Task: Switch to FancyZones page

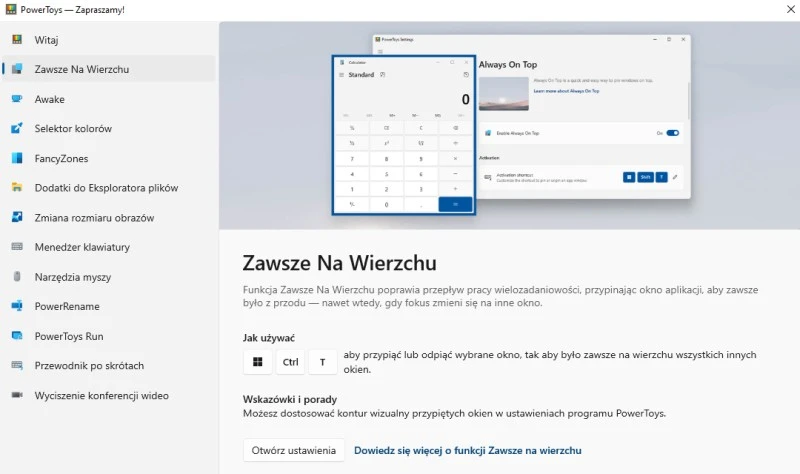Action: tap(109, 158)
